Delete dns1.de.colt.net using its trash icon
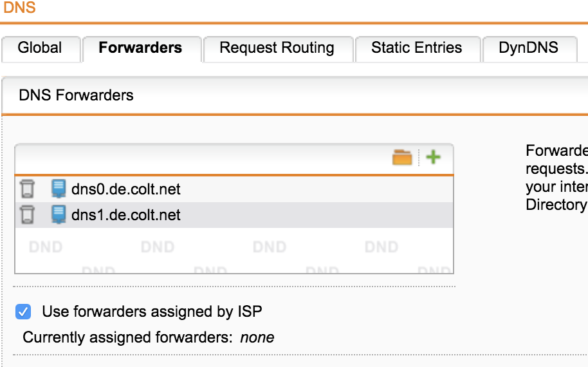The height and width of the screenshot is (367, 588). coord(27,215)
